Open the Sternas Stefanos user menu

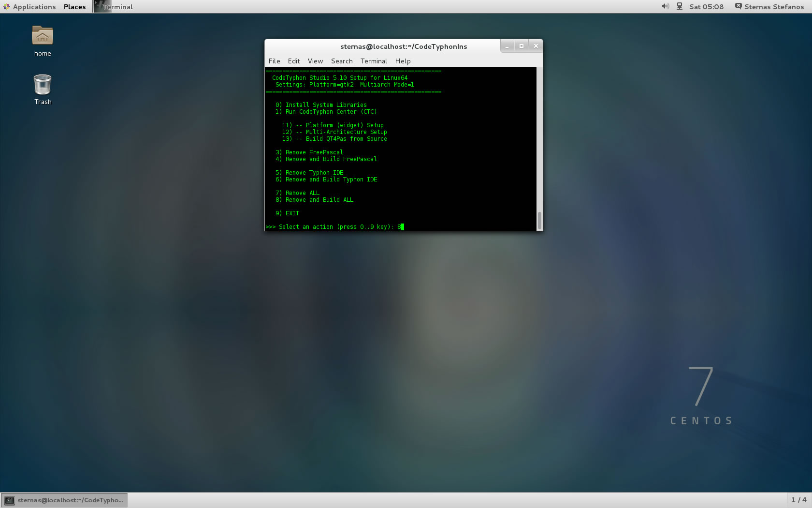pyautogui.click(x=774, y=7)
